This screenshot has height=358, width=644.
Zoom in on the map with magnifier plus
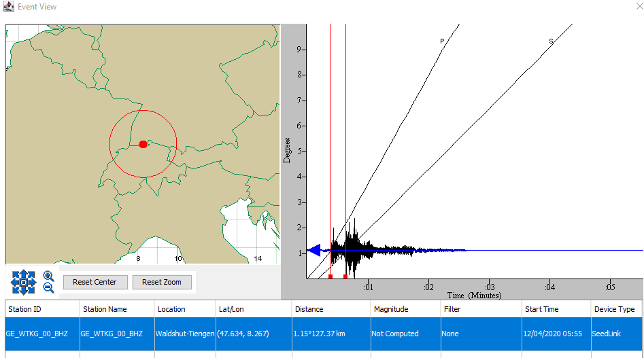coord(48,276)
